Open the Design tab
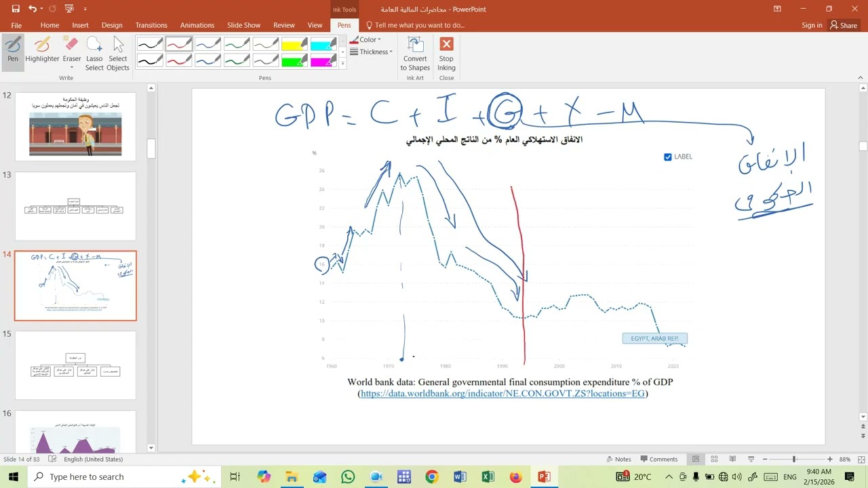868x488 pixels. click(112, 25)
